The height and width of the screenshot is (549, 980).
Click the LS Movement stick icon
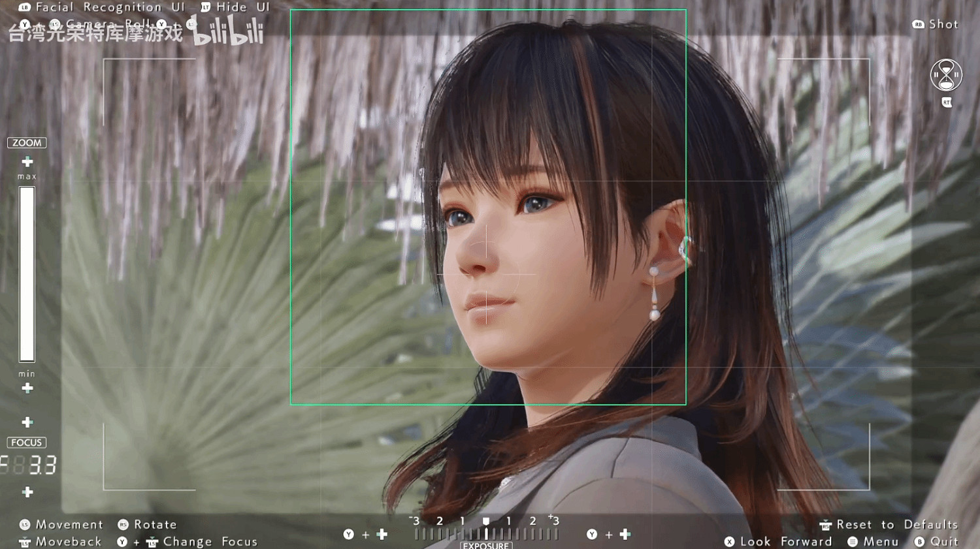pyautogui.click(x=25, y=525)
